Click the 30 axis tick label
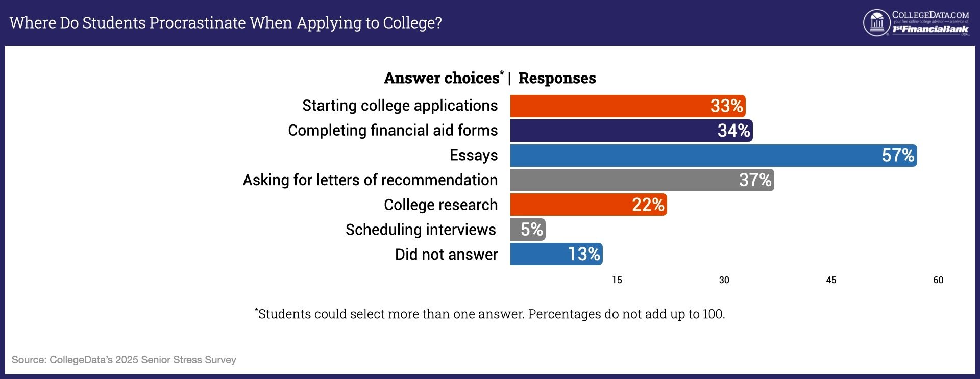Screen dimensions: 980x379 pos(724,280)
